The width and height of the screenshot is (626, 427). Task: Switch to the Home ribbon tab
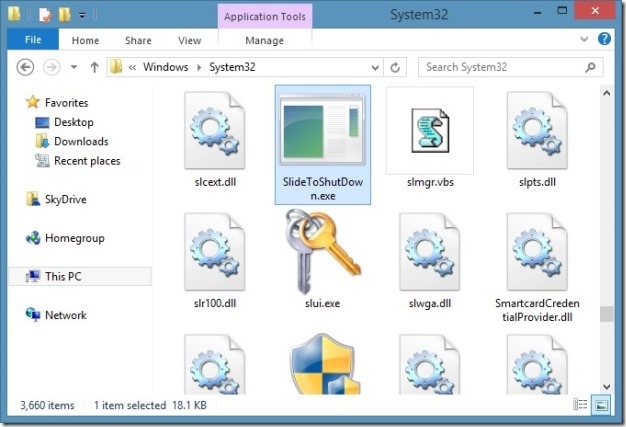click(85, 40)
